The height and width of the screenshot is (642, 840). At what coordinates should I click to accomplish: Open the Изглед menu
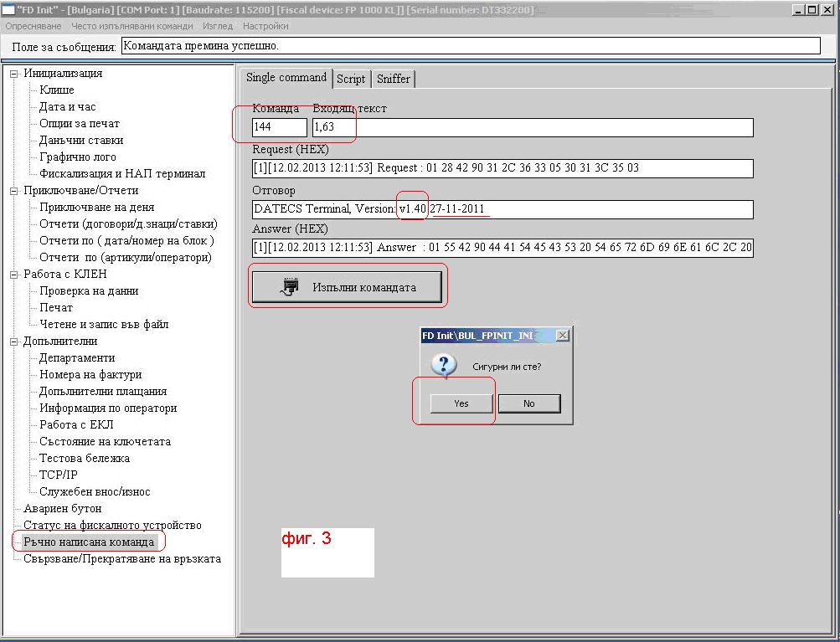(218, 26)
